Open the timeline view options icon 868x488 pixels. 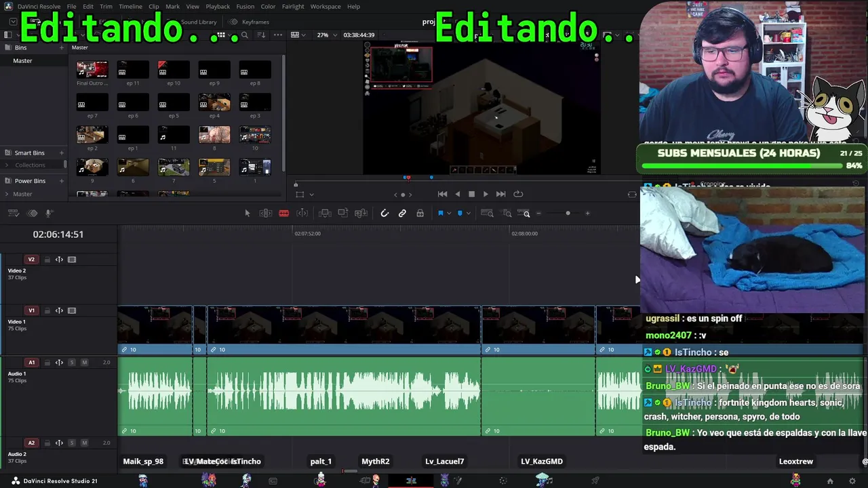(x=13, y=213)
